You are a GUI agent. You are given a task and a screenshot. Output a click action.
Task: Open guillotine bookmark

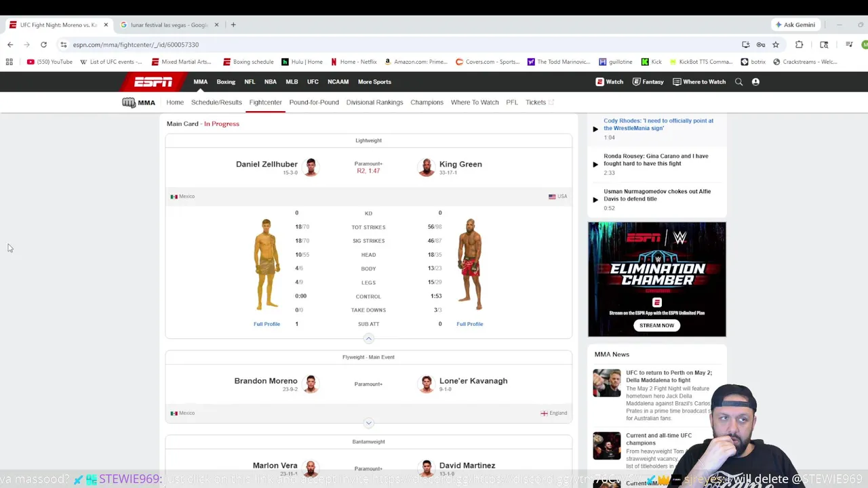coord(616,62)
